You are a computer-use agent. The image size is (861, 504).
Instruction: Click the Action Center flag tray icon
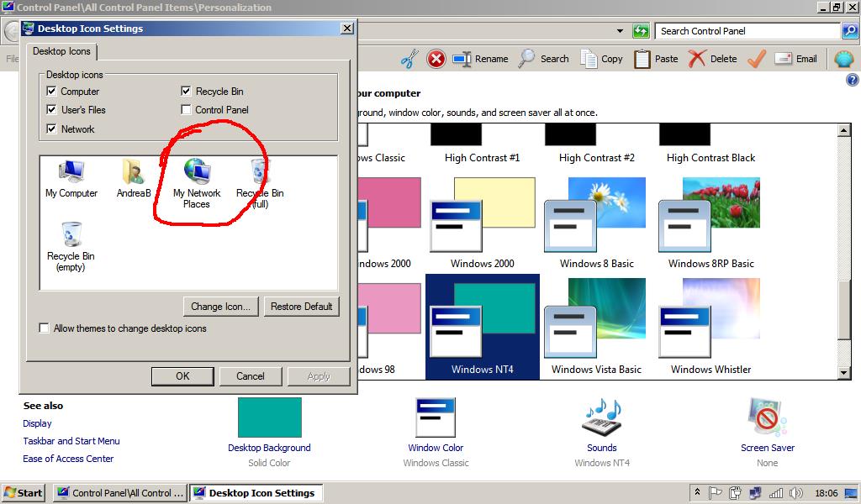coord(715,493)
